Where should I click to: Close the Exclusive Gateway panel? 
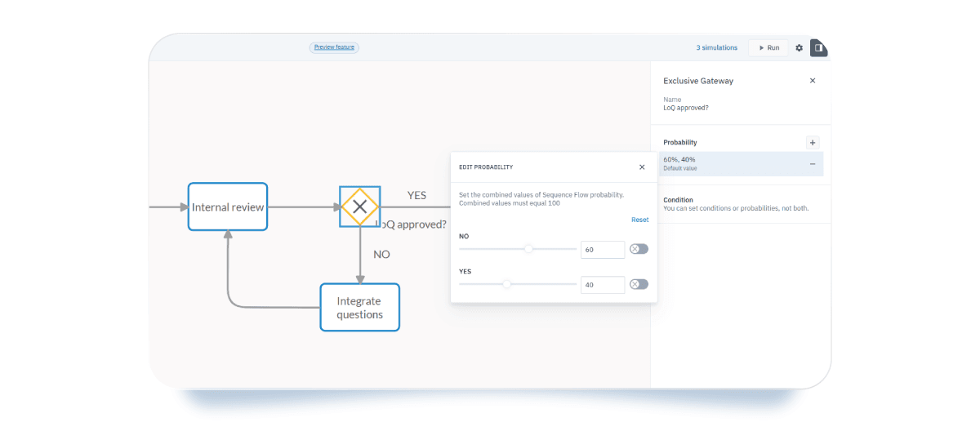click(x=812, y=81)
